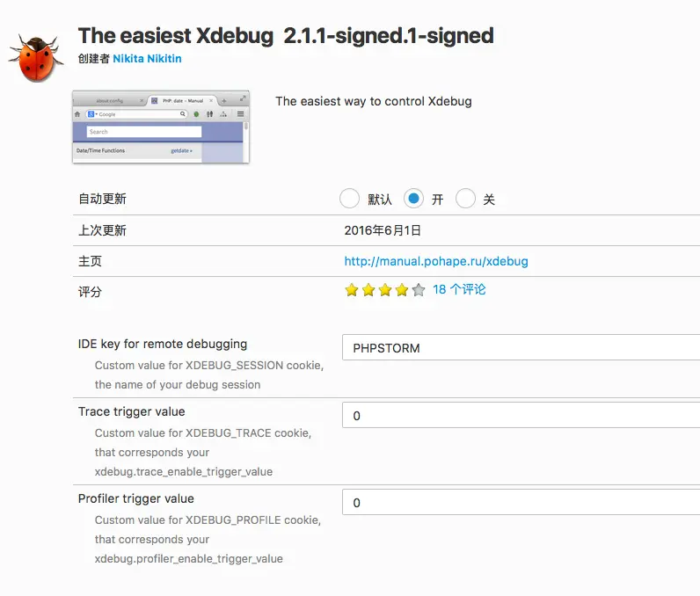Click the second yellow rating star
The height and width of the screenshot is (596, 700).
click(x=368, y=290)
